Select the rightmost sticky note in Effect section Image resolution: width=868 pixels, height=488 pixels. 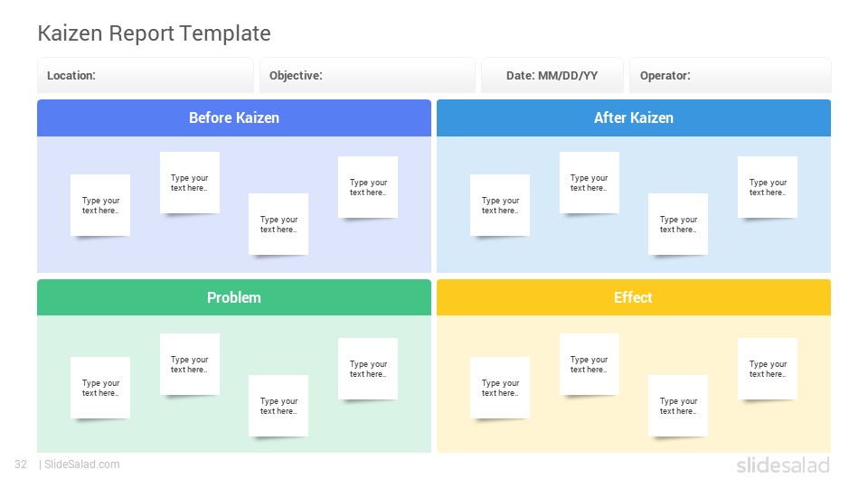[x=768, y=369]
